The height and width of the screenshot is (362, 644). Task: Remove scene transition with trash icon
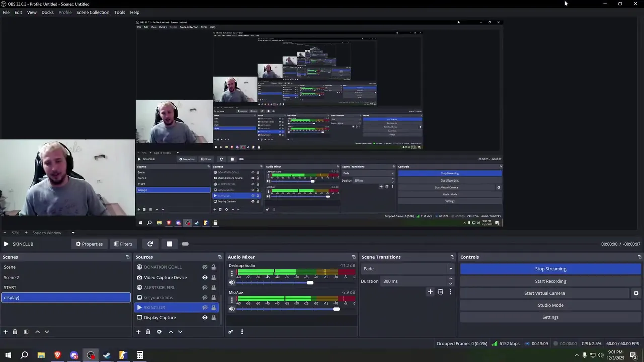(x=441, y=292)
